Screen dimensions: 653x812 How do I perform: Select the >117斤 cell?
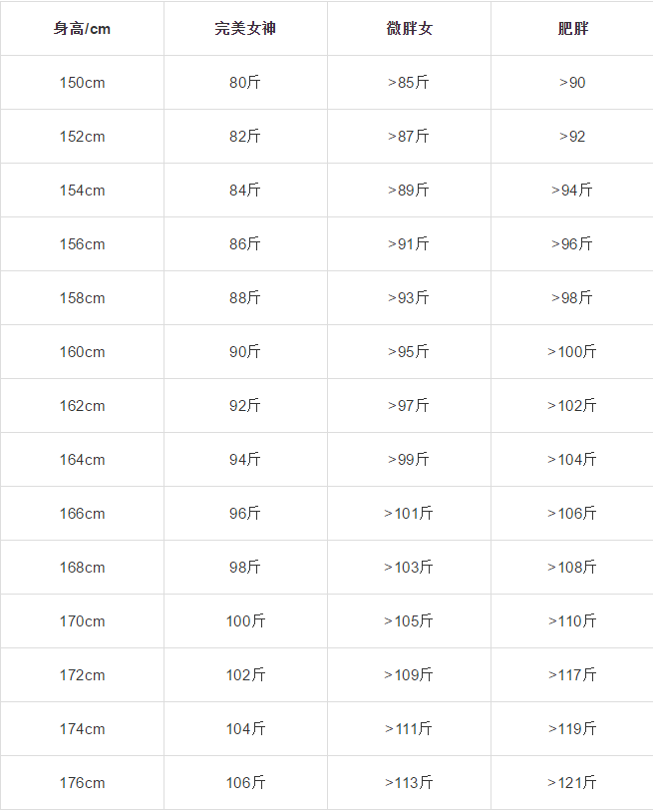click(572, 675)
